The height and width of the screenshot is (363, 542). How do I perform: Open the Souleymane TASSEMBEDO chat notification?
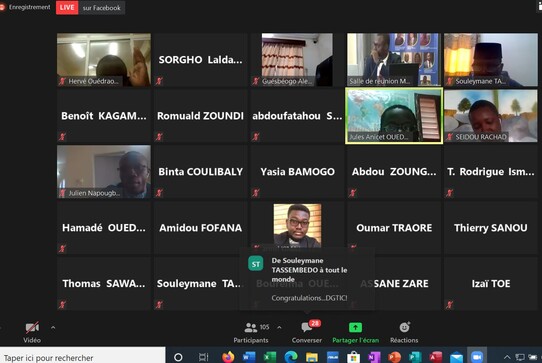coord(307,279)
